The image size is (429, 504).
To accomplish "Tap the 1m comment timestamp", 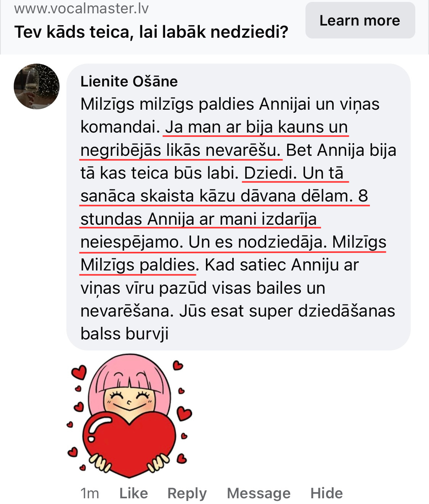I will coord(90,493).
